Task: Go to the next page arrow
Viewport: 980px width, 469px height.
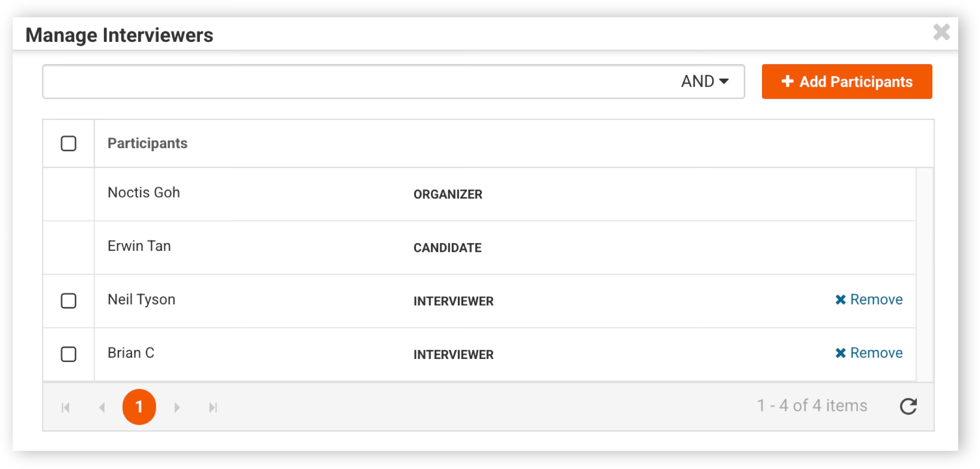Action: click(177, 407)
